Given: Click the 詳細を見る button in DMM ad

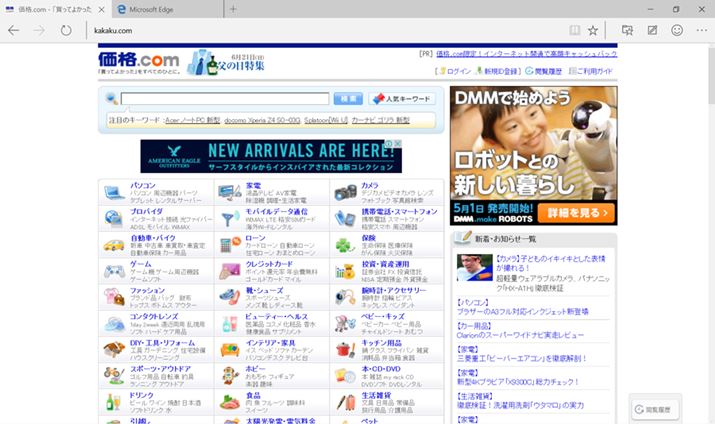Looking at the screenshot, I should pyautogui.click(x=576, y=213).
